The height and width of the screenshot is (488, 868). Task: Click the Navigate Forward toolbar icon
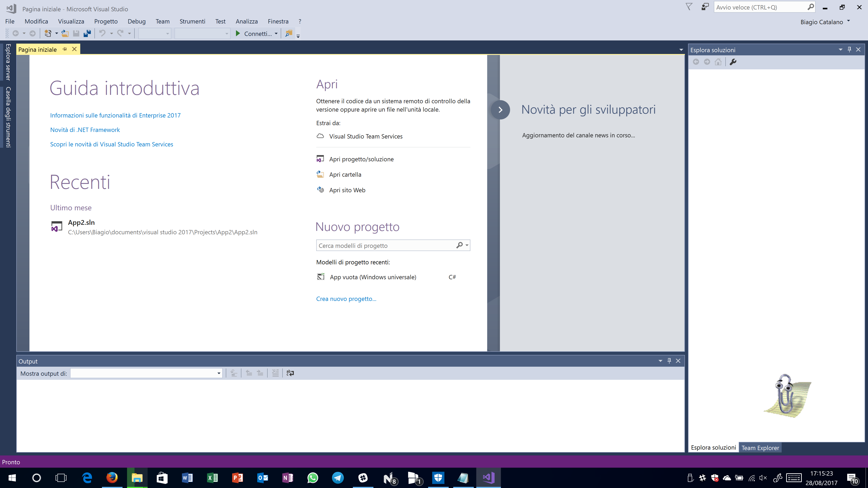(x=32, y=33)
